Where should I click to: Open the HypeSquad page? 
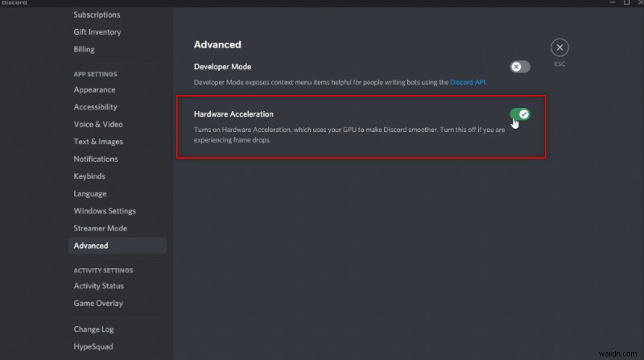click(x=93, y=347)
